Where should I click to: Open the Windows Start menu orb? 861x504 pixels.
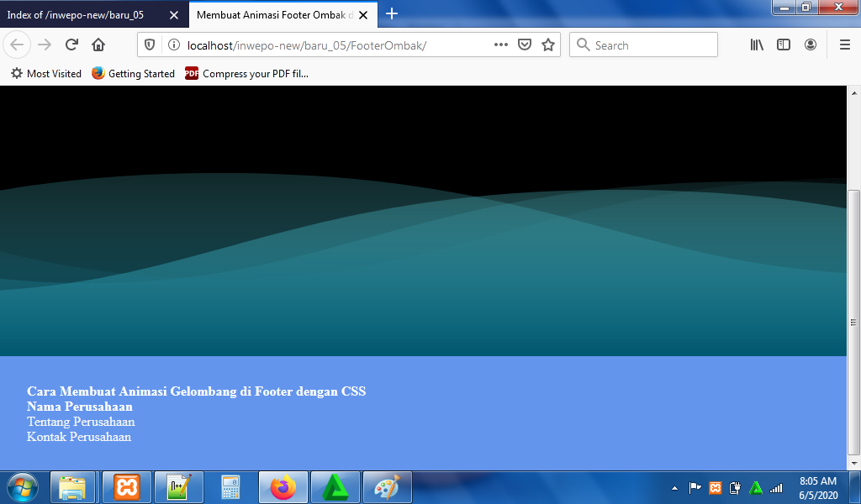click(x=23, y=487)
